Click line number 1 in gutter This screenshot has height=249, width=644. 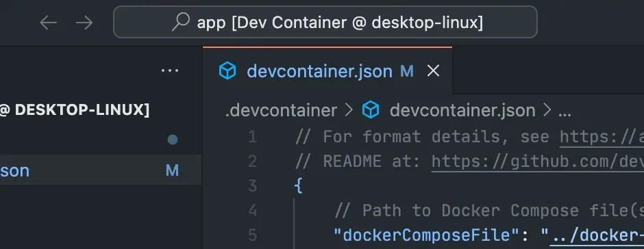click(x=252, y=137)
